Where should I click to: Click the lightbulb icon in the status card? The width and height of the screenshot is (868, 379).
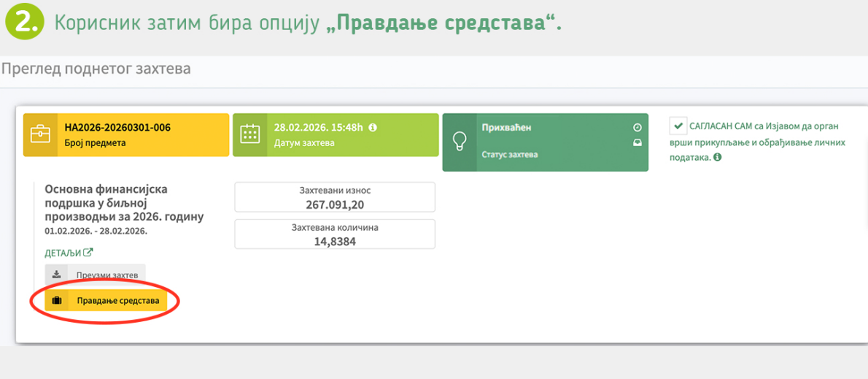click(x=459, y=142)
